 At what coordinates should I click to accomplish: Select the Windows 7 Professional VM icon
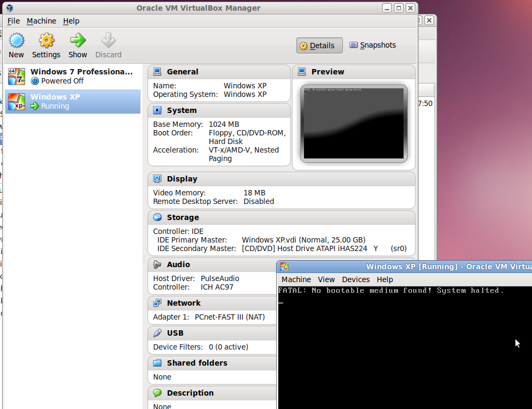point(17,77)
